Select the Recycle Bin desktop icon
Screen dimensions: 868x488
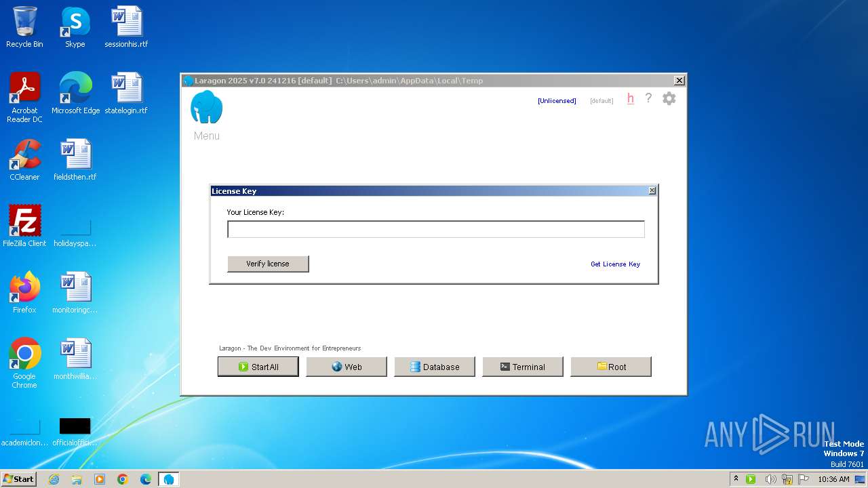[24, 27]
